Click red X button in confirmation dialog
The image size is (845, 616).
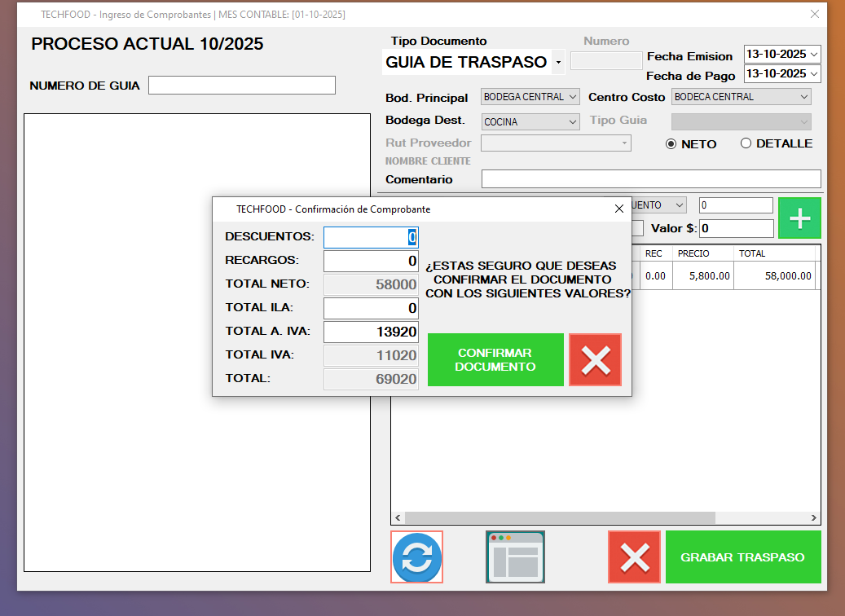(x=595, y=359)
